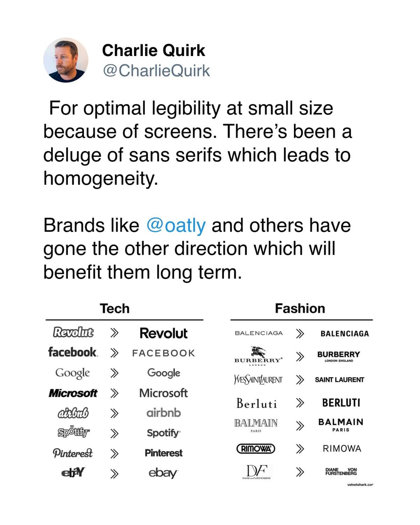Click the old script airbnb logo
420x525 pixels.
(73, 413)
